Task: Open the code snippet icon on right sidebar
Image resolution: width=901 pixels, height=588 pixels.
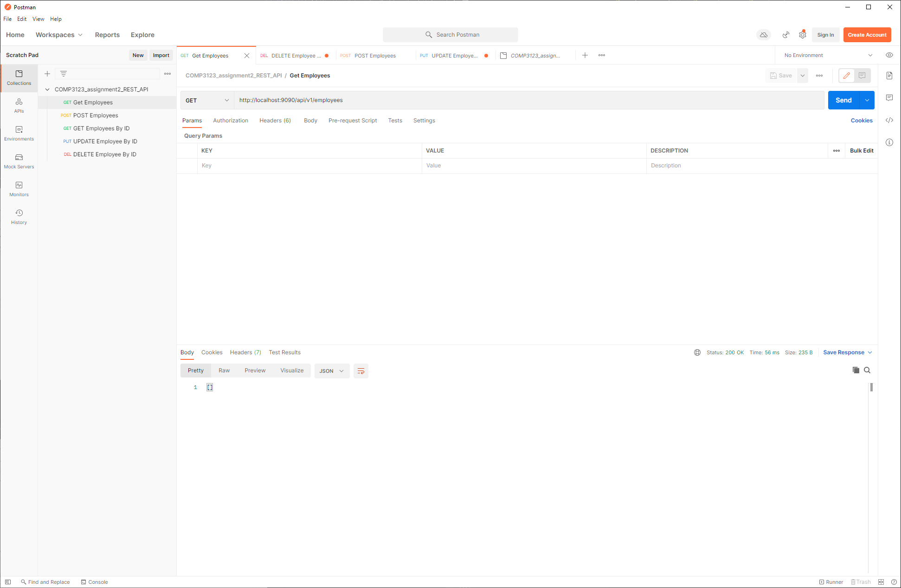Action: 889,120
